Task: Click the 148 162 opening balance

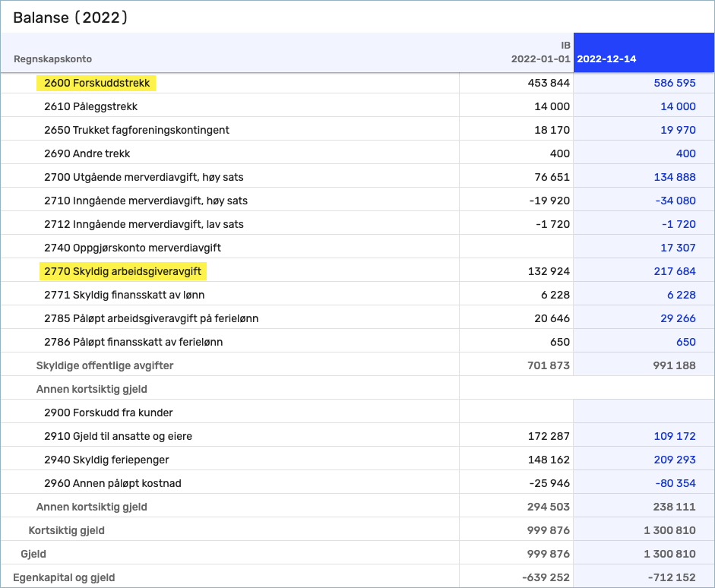Action: pos(549,460)
